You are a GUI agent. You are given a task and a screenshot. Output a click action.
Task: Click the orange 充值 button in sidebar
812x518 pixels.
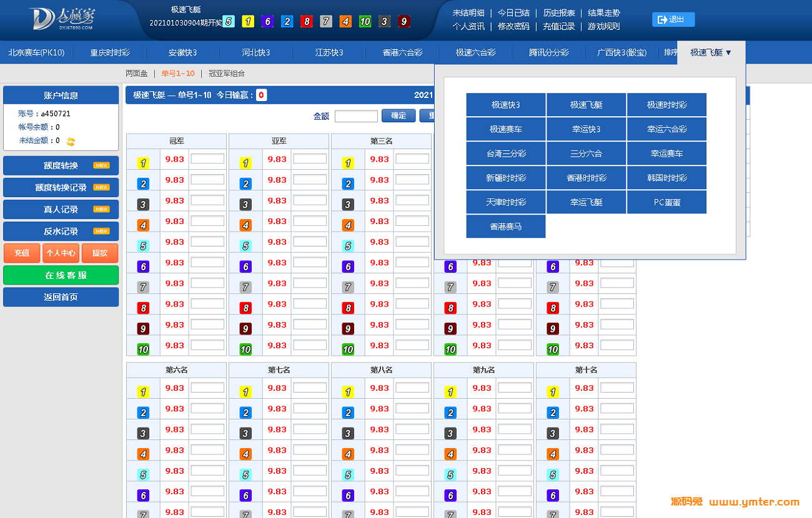[22, 253]
